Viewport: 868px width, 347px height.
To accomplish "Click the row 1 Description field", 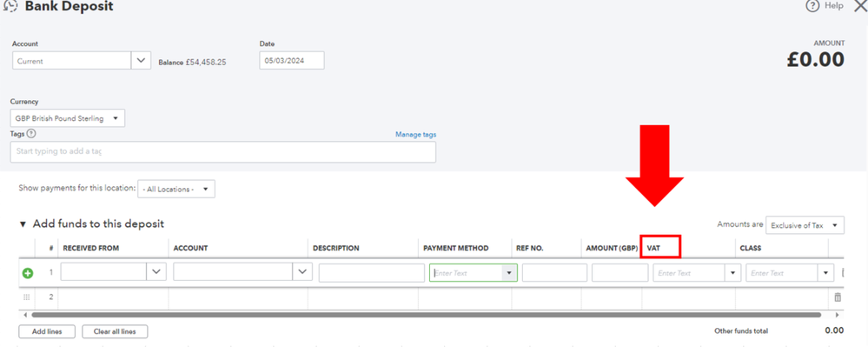I will point(372,273).
